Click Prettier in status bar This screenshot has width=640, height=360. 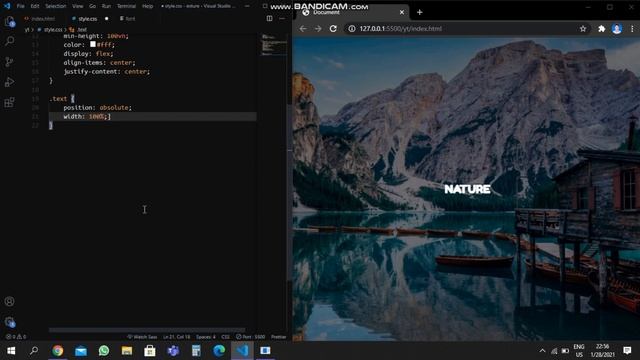(278, 337)
